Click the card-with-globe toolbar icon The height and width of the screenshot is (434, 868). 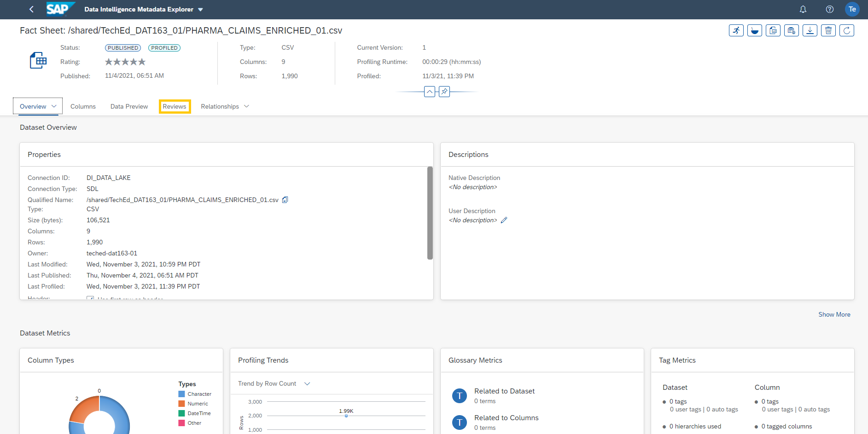(792, 30)
